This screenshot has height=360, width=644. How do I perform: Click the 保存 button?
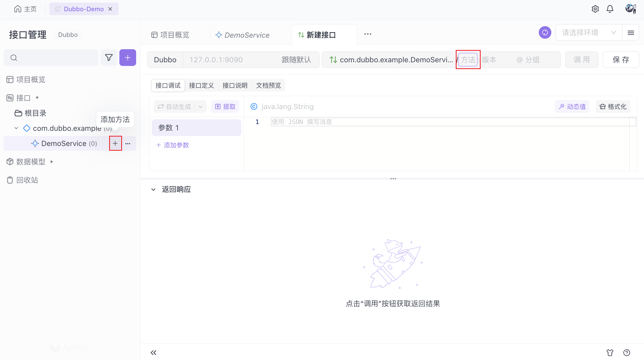tap(621, 60)
